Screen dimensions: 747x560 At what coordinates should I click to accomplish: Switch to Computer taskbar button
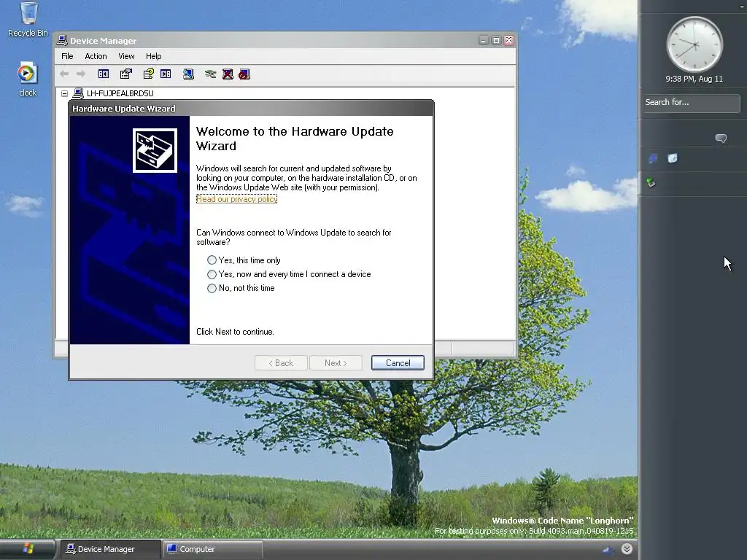click(x=212, y=549)
